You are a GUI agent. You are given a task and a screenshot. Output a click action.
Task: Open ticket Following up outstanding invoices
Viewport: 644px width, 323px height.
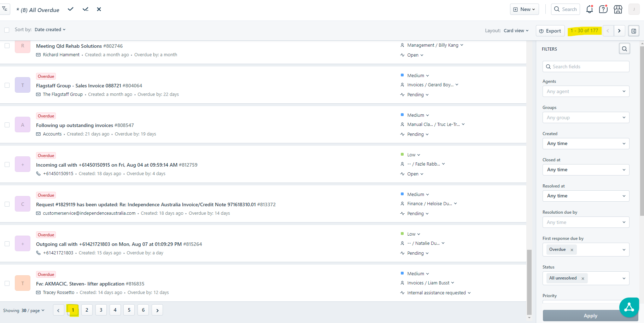click(x=75, y=125)
